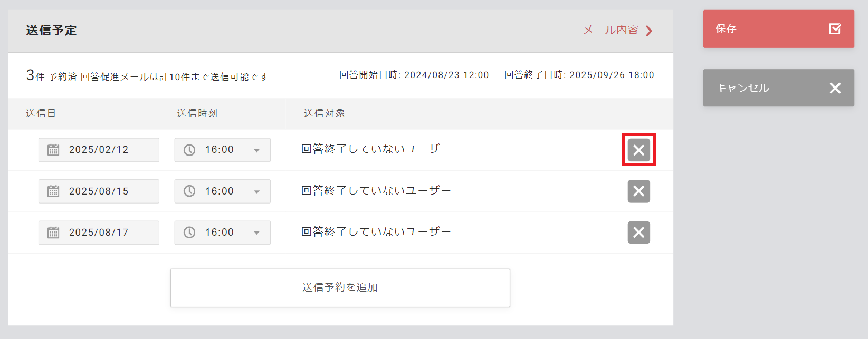Open the 16:00 time dropdown for 2025/08/15
The width and height of the screenshot is (868, 339).
(256, 191)
